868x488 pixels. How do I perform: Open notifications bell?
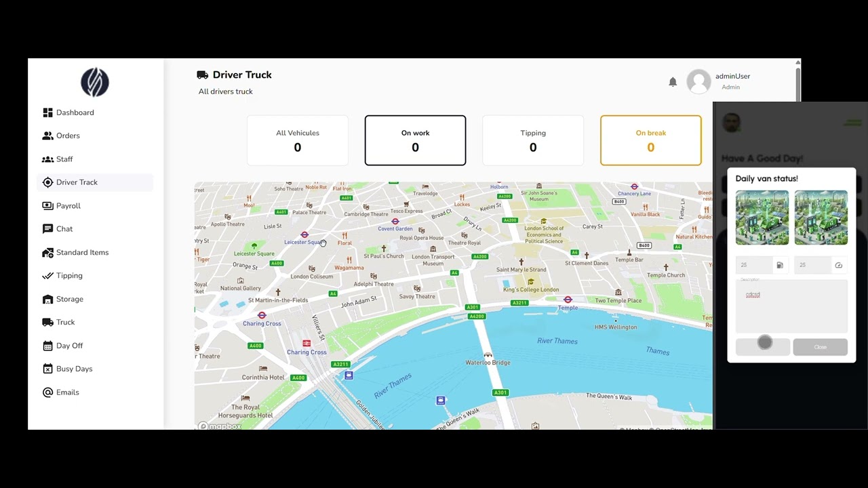(x=673, y=82)
